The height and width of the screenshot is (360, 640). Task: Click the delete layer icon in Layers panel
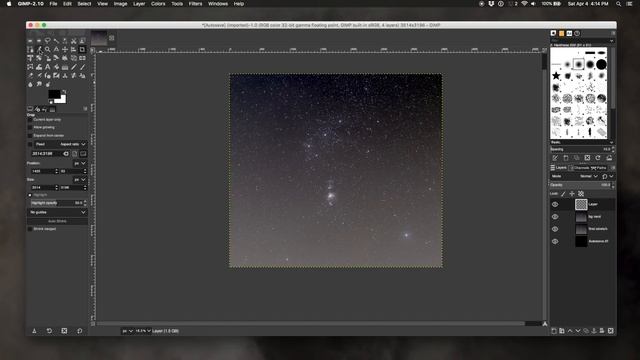(611, 331)
